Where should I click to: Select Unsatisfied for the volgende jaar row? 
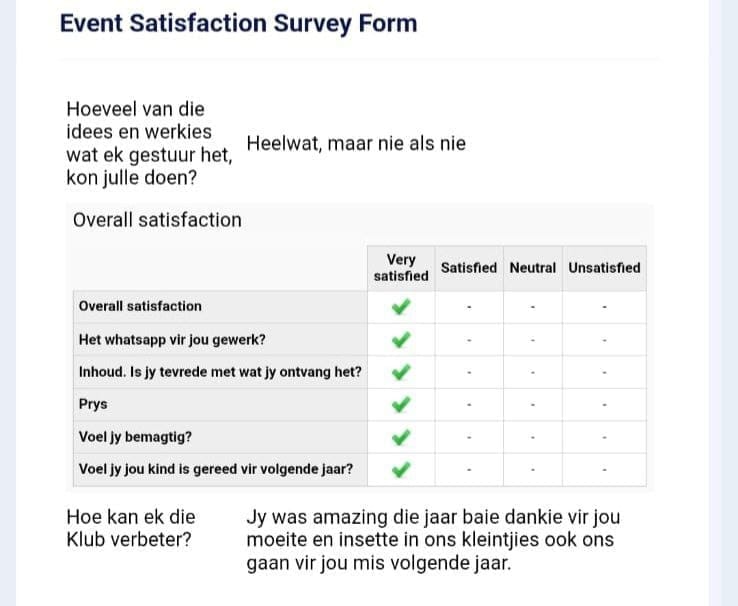point(604,470)
